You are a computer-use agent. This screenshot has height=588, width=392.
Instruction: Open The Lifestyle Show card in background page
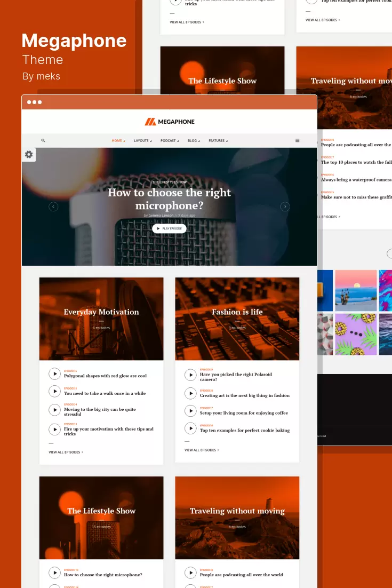(222, 70)
